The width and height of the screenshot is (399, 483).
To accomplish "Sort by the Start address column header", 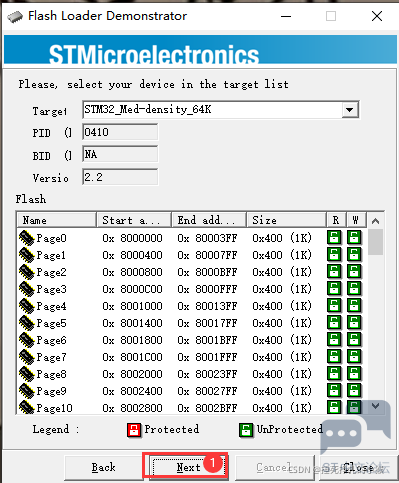I will pyautogui.click(x=134, y=220).
